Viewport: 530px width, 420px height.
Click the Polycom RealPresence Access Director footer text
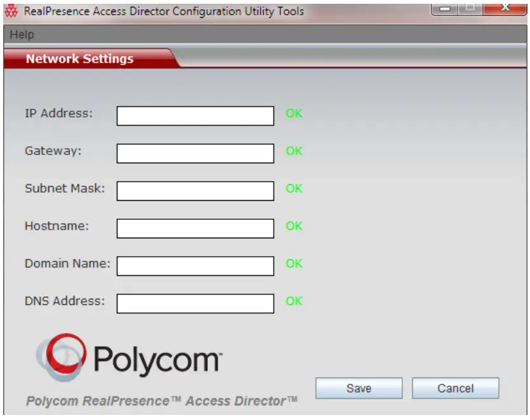161,399
